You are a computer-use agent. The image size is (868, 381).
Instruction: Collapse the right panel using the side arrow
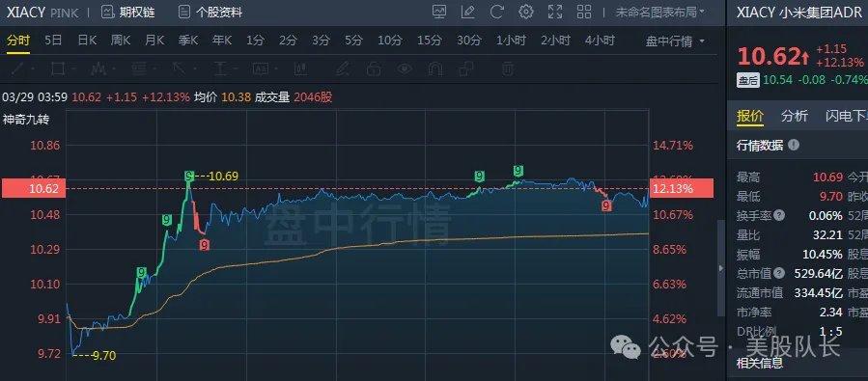(x=720, y=268)
